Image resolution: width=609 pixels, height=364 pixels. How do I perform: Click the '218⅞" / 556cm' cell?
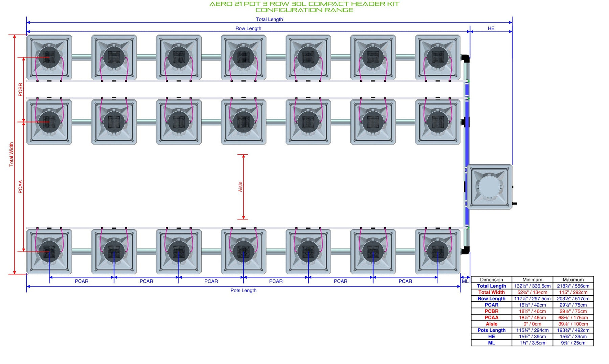pyautogui.click(x=573, y=286)
